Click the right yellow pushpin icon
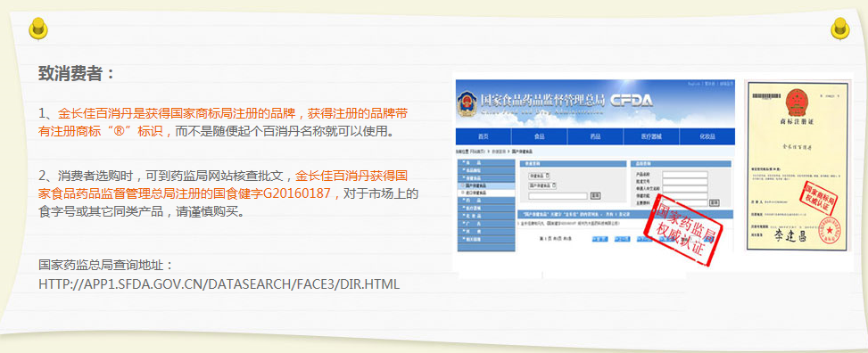 point(840,29)
